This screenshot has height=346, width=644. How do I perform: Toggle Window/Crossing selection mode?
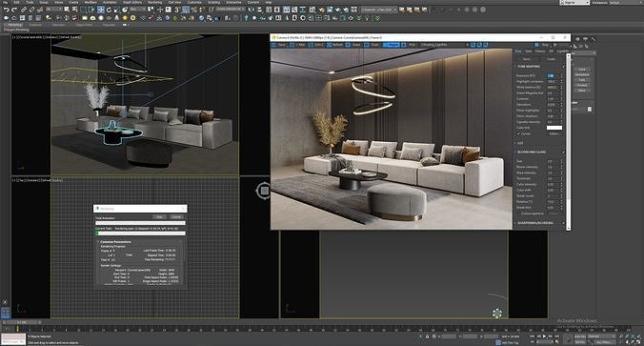(91, 10)
